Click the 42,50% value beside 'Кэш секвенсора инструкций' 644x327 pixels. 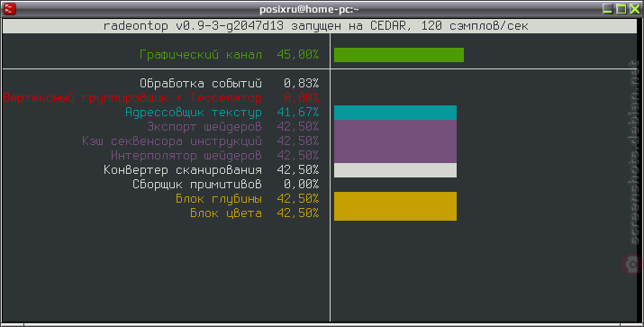[x=298, y=141]
